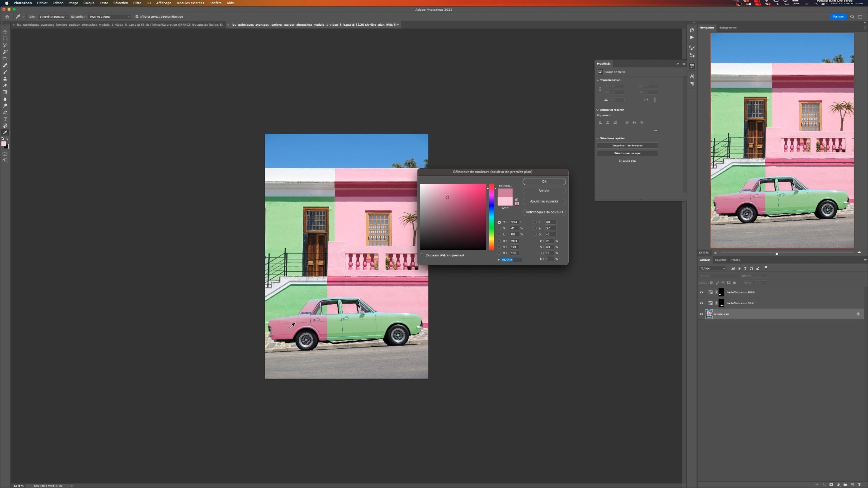Click the vertical hue spectrum slider
This screenshot has height=488, width=868.
pos(492,217)
